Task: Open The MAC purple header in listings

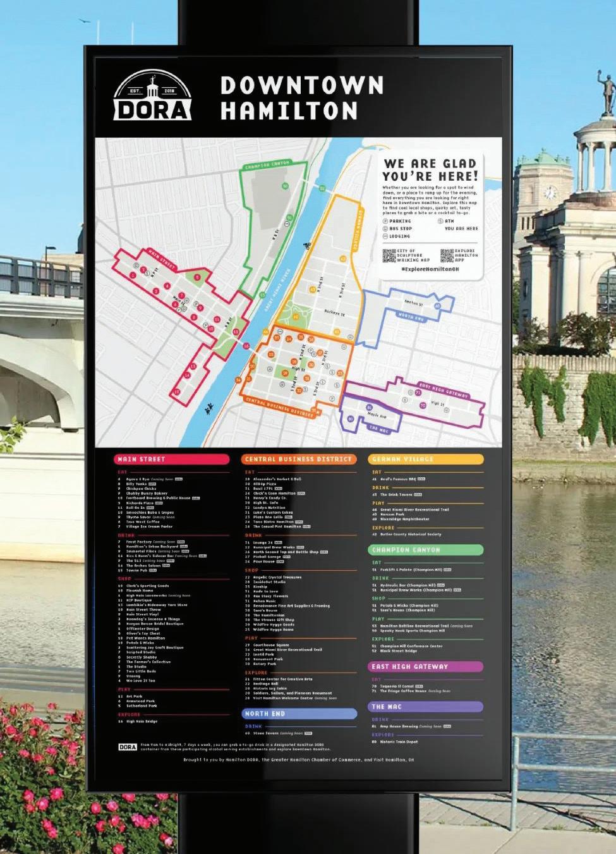Action: 425,707
